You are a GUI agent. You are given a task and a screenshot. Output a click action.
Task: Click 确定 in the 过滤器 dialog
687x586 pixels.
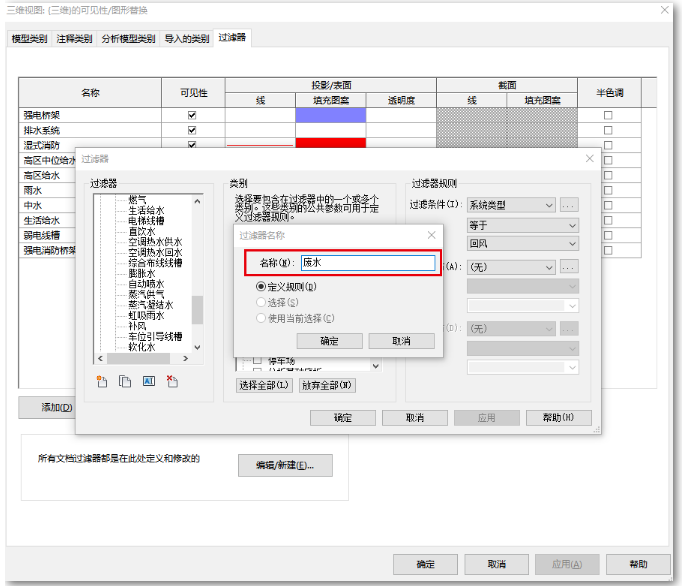[x=343, y=418]
